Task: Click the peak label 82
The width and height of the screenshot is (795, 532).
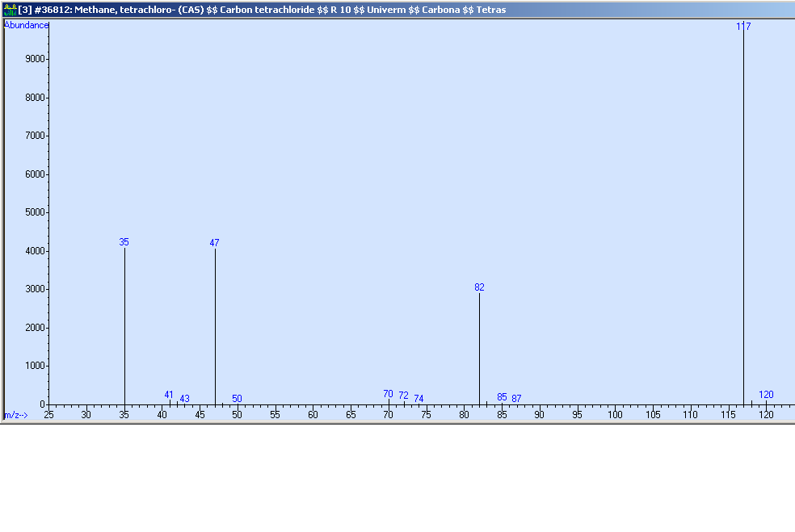Action: pos(479,287)
